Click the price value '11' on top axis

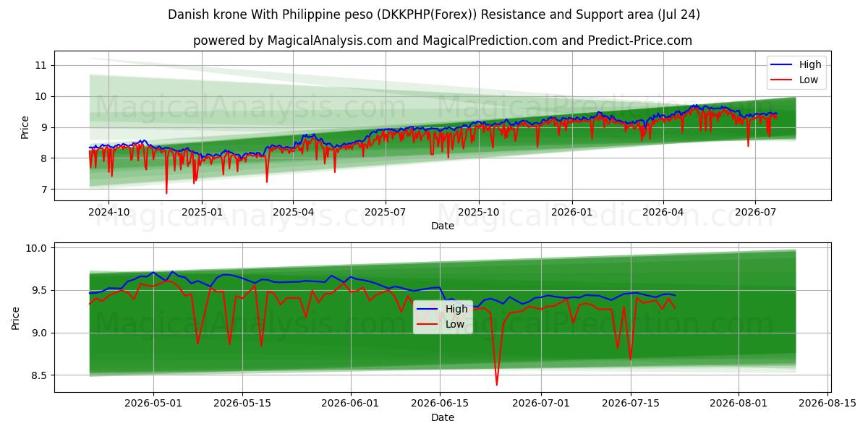[x=41, y=65]
